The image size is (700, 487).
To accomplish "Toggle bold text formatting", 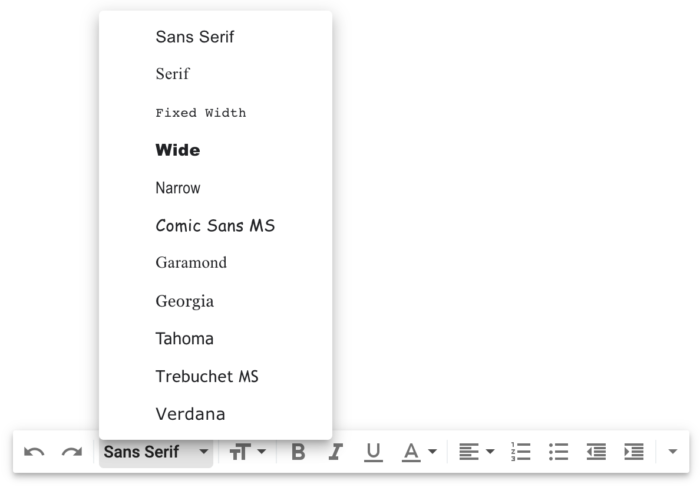I will tap(298, 452).
